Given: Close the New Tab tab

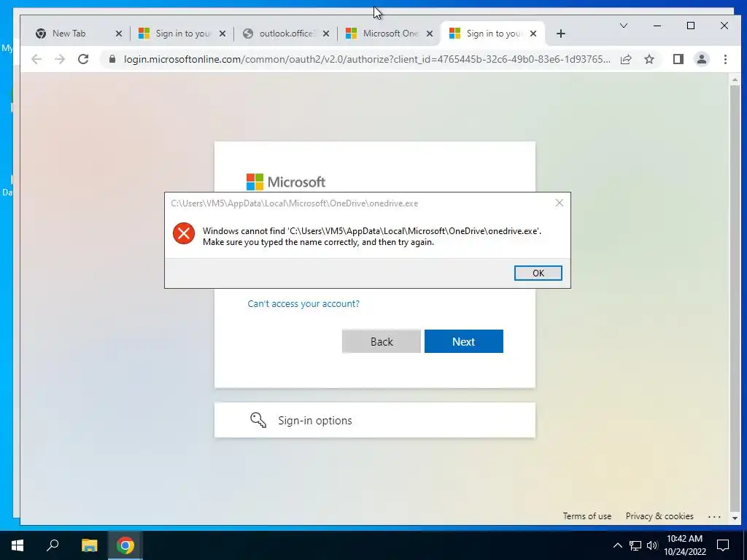Looking at the screenshot, I should [x=119, y=34].
